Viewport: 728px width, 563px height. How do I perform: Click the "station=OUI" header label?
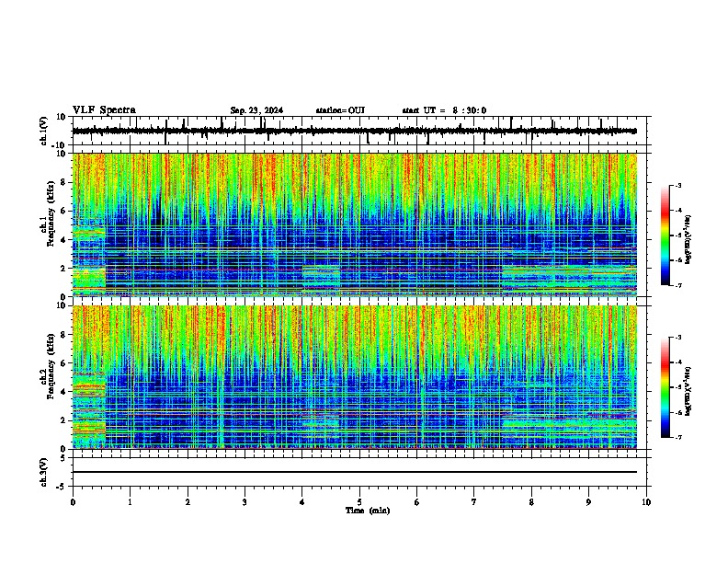coord(340,110)
